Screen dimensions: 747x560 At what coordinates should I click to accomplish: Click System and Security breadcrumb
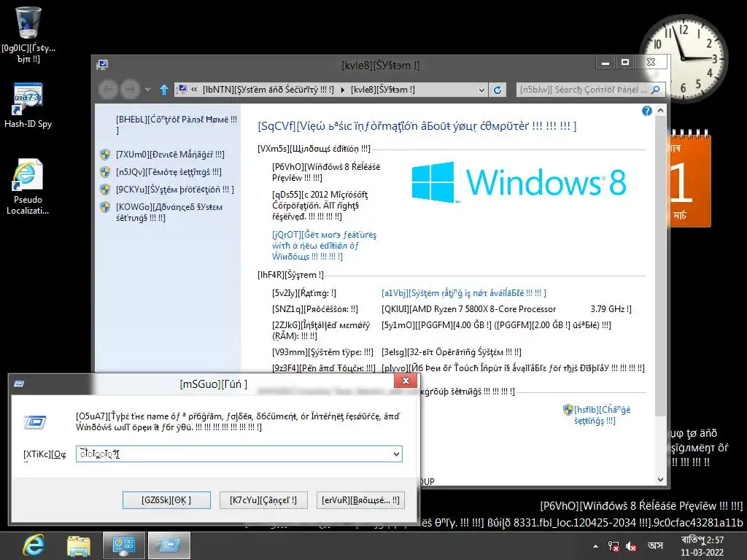(x=268, y=90)
